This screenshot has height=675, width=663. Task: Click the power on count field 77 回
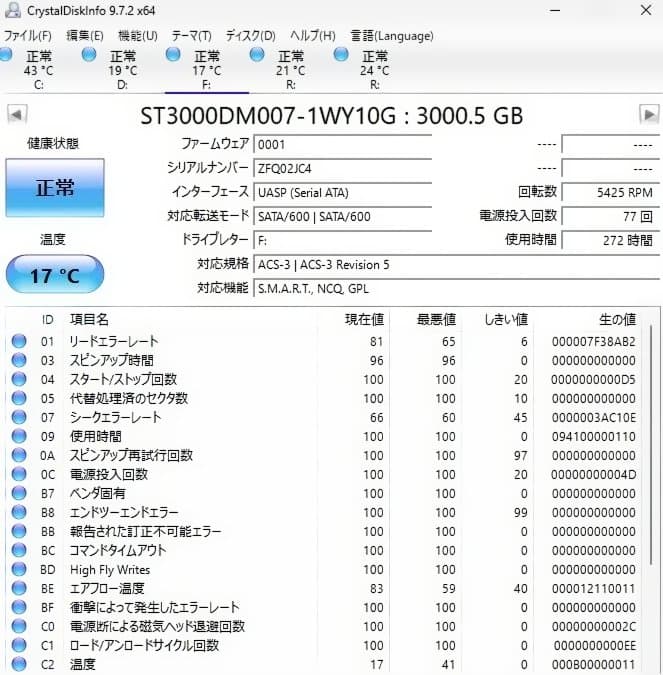[x=610, y=217]
